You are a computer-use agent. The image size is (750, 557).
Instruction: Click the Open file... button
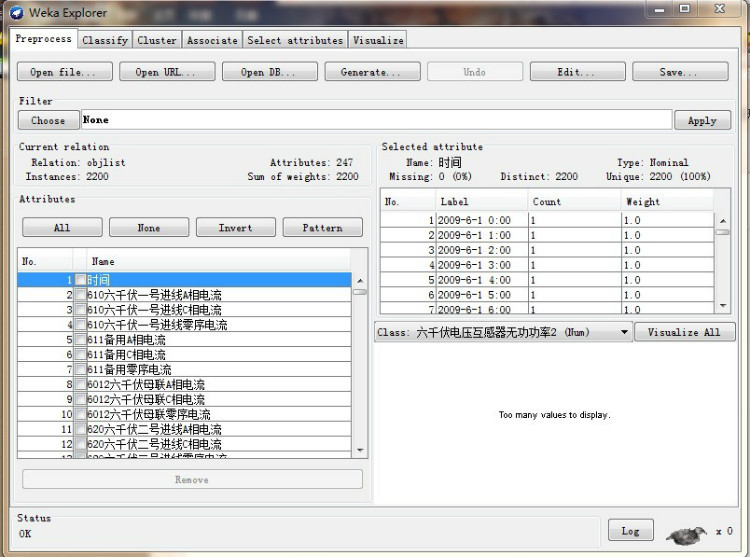[x=65, y=72]
